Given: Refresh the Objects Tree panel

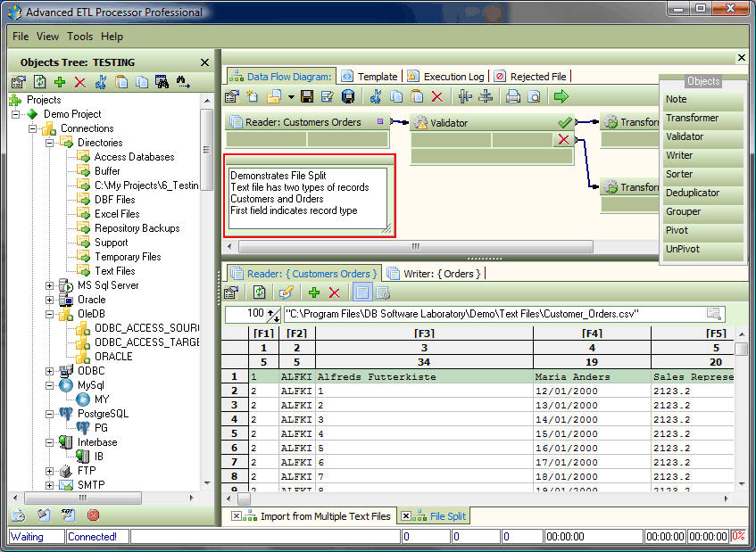Looking at the screenshot, I should tap(37, 83).
